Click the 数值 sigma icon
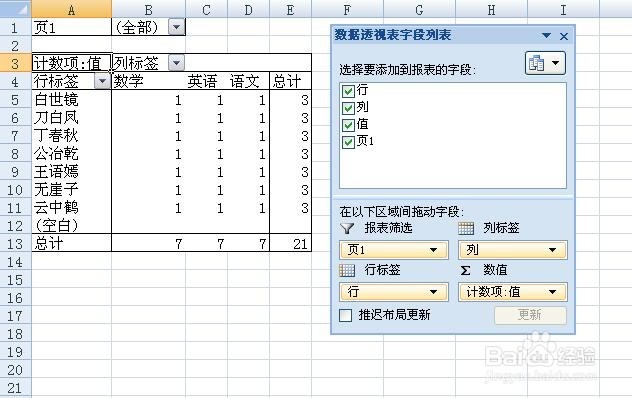Screen dimensions: 632x398 click(466, 270)
